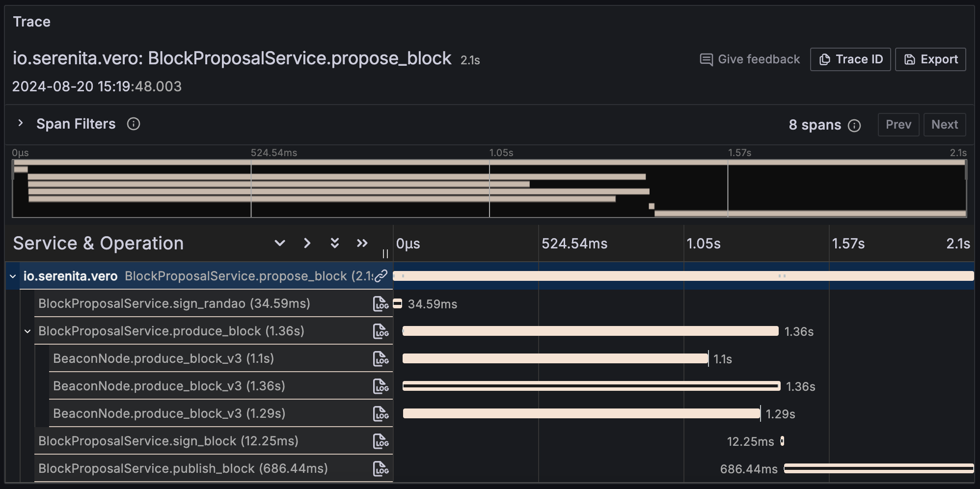980x489 pixels.
Task: Click the collapse one level chevron
Action: tap(307, 243)
